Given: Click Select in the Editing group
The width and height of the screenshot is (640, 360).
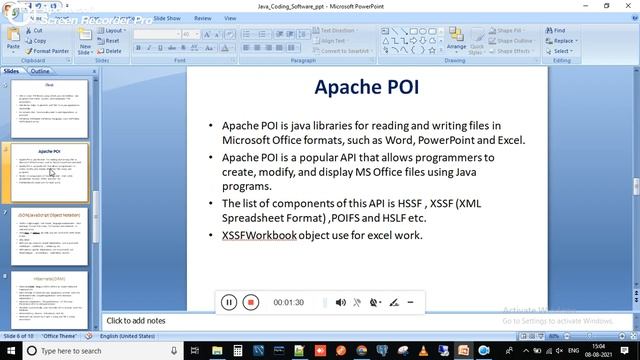Looking at the screenshot, I should [560, 51].
